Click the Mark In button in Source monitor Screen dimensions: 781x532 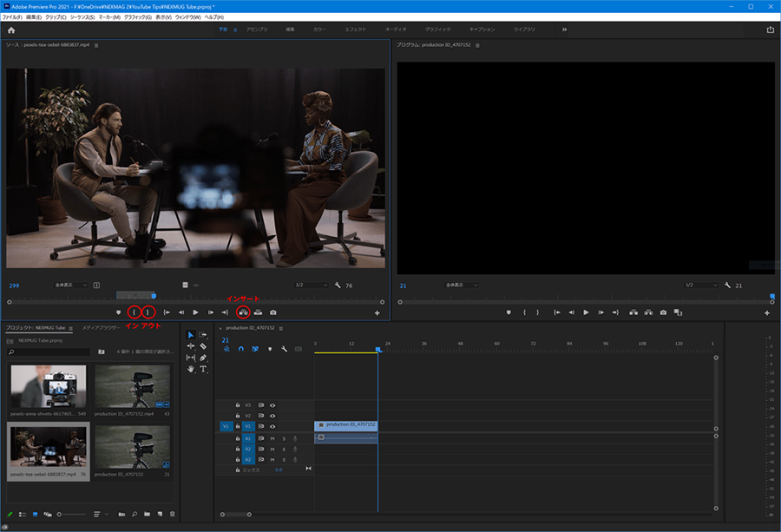click(x=135, y=312)
